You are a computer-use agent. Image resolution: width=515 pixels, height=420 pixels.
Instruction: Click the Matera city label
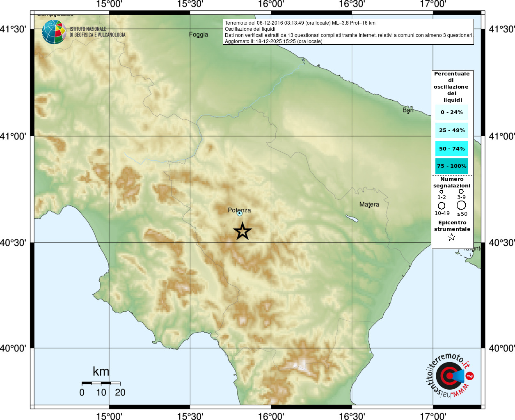369,204
